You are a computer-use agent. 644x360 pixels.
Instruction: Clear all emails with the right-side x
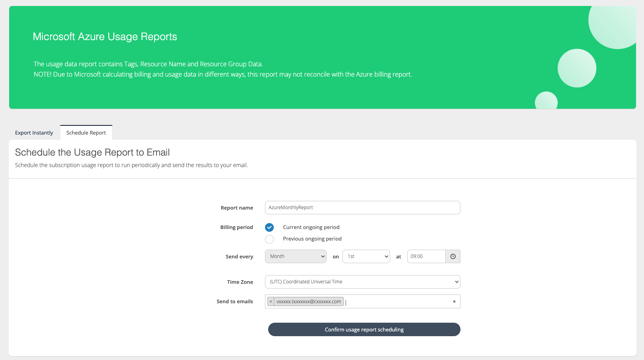(x=454, y=302)
